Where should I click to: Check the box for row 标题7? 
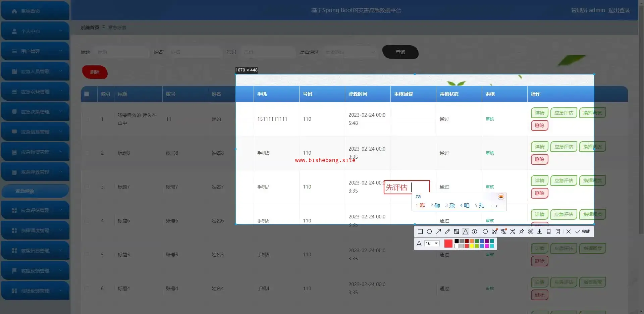[x=87, y=187]
